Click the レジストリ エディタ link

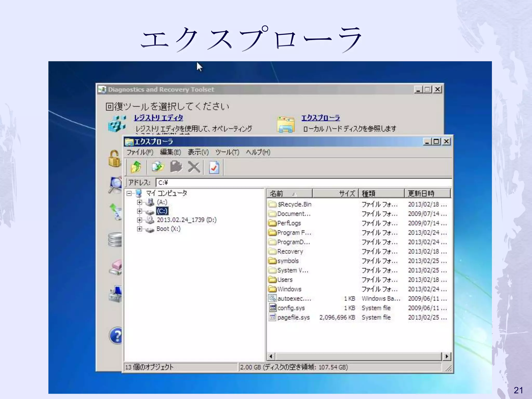pyautogui.click(x=158, y=118)
